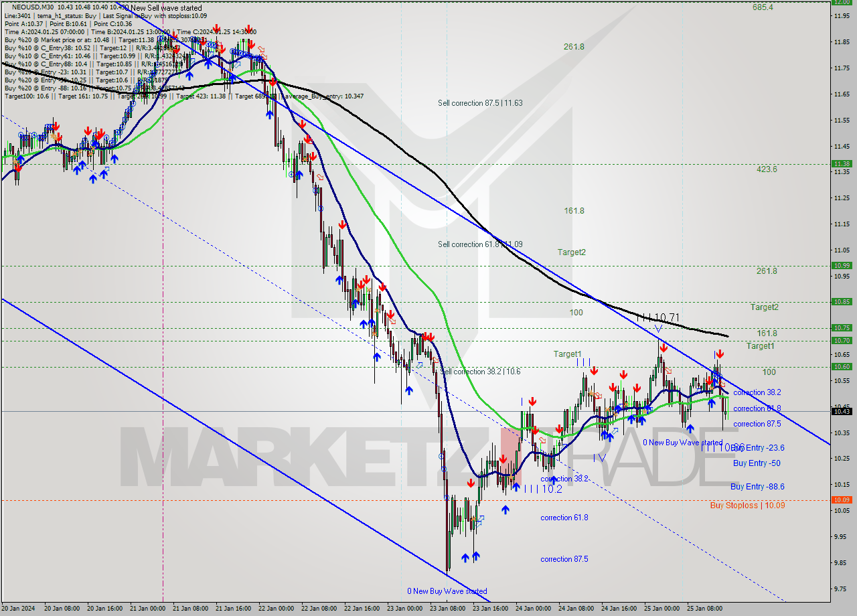Viewport: 857px width, 616px height.
Task: Click the 'Buy Entry -50' label
Action: [x=757, y=463]
